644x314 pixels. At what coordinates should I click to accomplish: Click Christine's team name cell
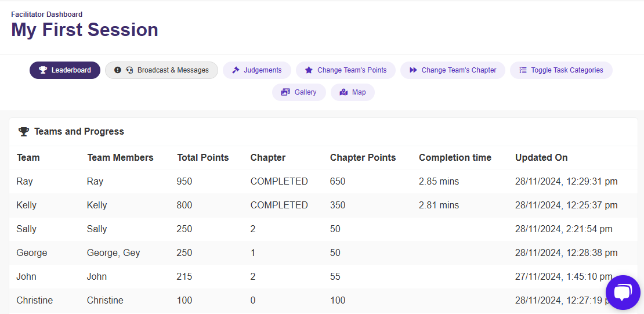[34, 301]
